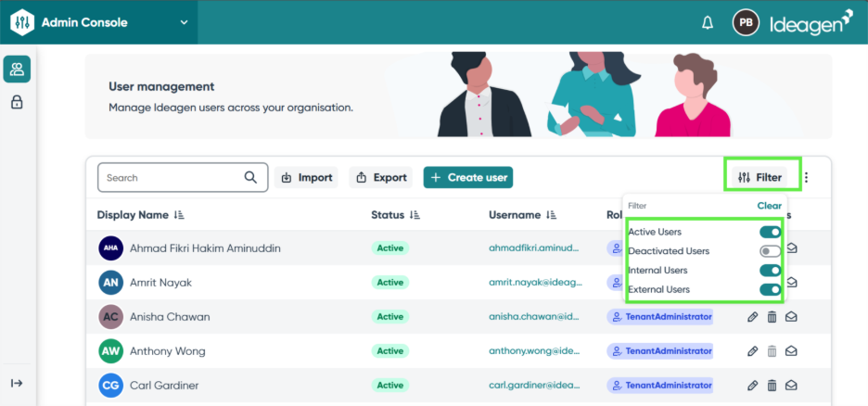Open the notifications bell icon
The height and width of the screenshot is (406, 868).
click(x=708, y=22)
